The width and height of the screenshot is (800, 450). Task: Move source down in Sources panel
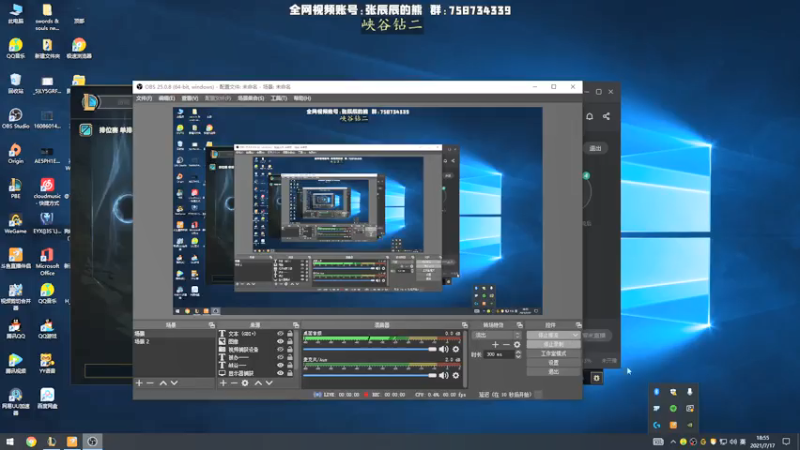click(269, 383)
